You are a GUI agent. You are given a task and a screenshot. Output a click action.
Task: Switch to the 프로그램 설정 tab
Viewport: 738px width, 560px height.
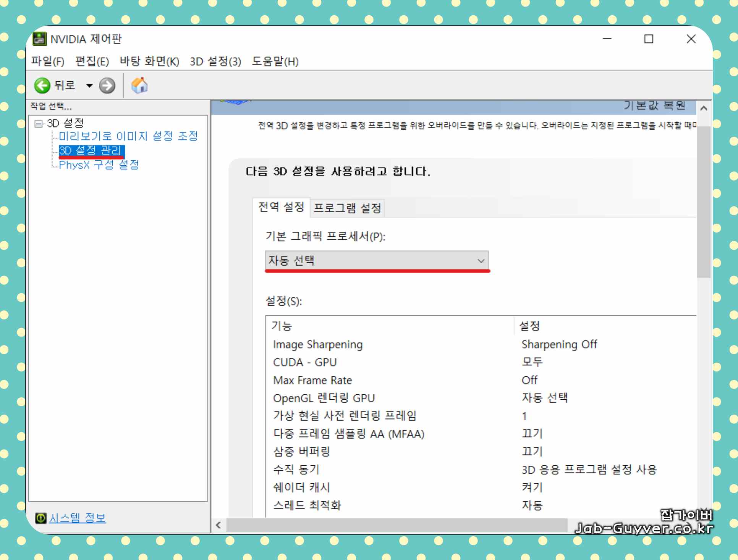347,208
